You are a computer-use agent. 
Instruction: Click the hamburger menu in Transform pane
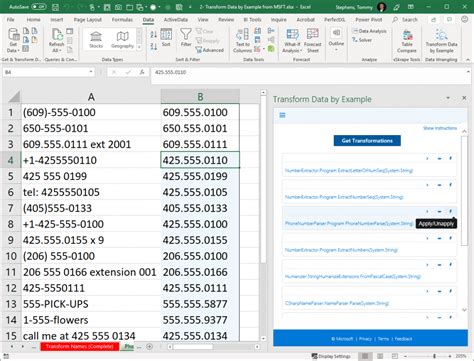click(282, 115)
